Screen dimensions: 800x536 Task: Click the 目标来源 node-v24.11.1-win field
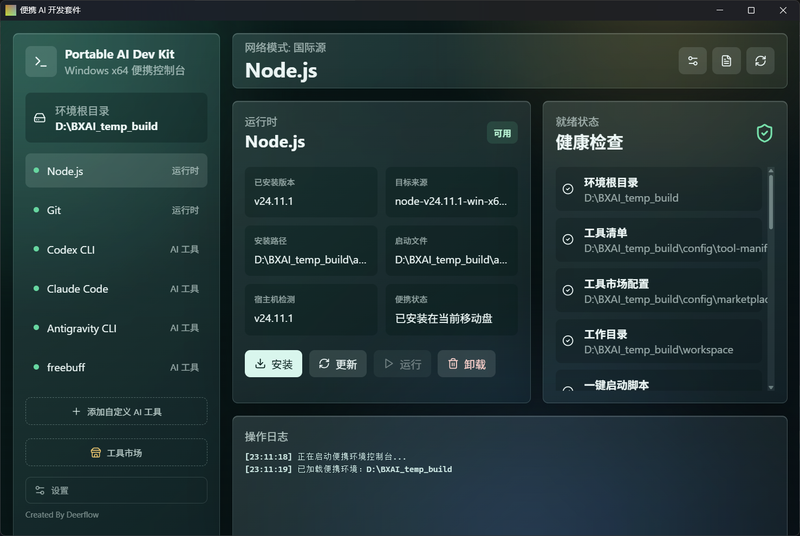452,192
